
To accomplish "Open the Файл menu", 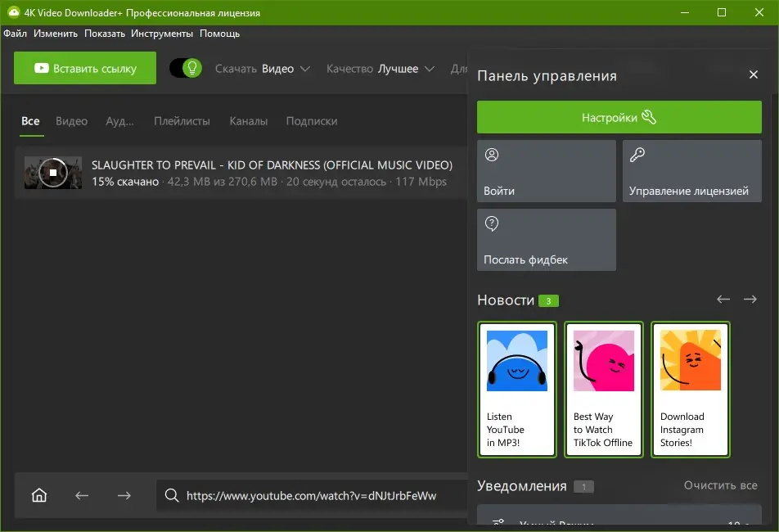I will 16,34.
